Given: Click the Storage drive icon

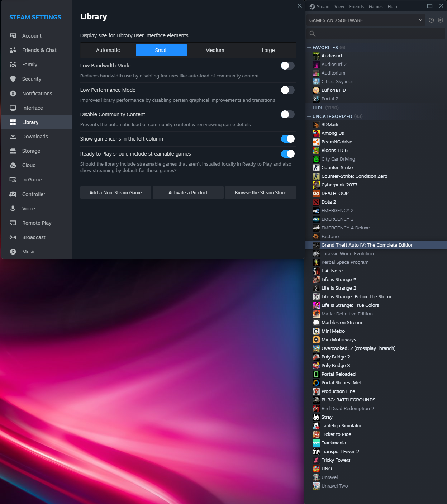Looking at the screenshot, I should (13, 151).
